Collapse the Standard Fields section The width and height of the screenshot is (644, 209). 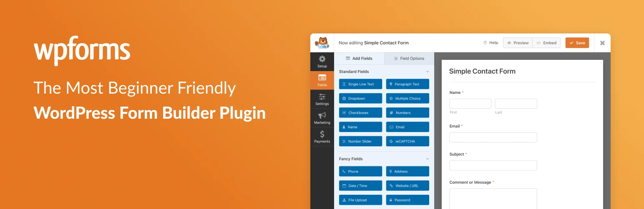click(x=427, y=72)
